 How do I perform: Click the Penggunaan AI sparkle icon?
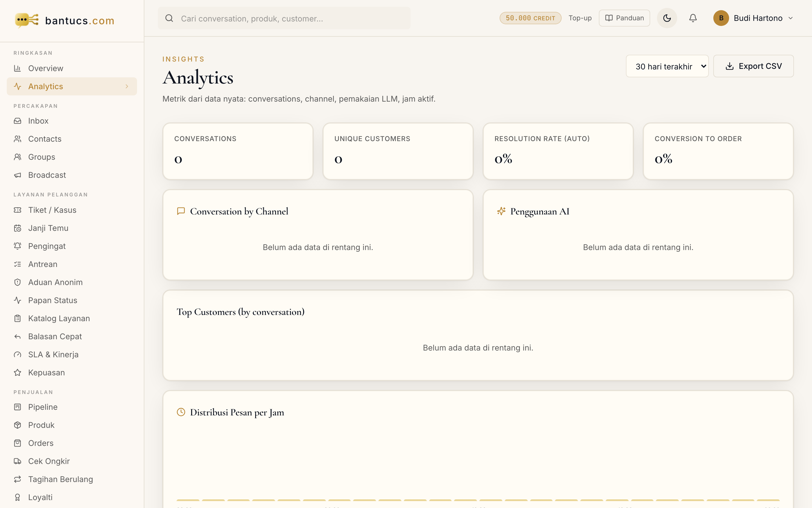pyautogui.click(x=501, y=211)
